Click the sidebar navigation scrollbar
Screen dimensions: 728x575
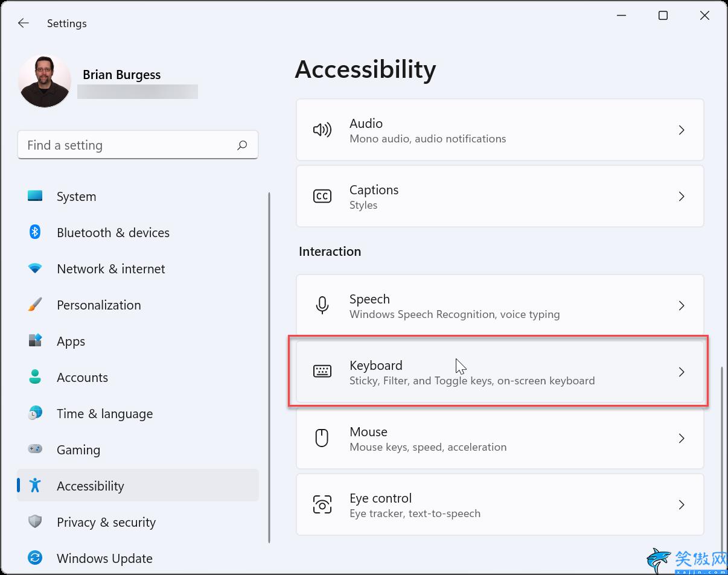click(269, 368)
